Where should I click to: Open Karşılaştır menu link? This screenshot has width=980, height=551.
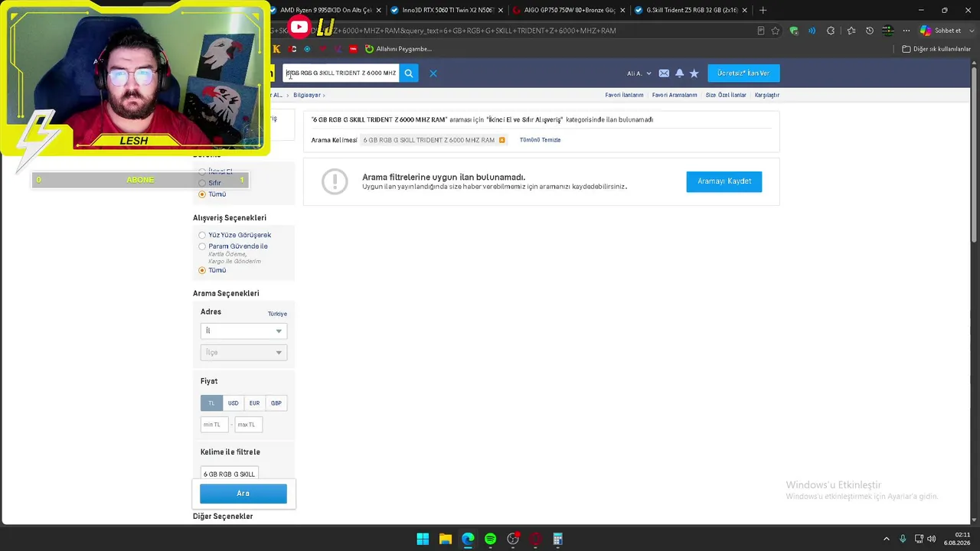click(x=767, y=95)
